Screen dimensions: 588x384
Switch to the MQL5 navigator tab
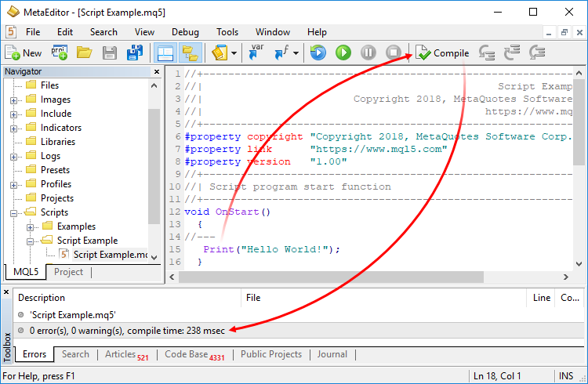click(x=26, y=272)
